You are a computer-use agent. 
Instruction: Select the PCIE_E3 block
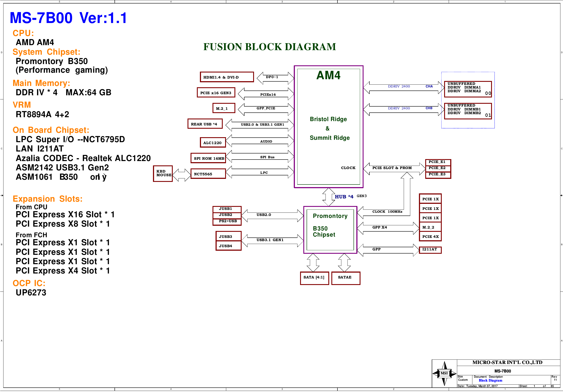[438, 175]
